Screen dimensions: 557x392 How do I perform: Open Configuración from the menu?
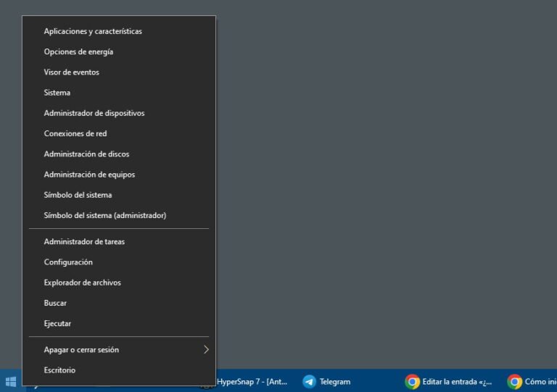(x=68, y=262)
